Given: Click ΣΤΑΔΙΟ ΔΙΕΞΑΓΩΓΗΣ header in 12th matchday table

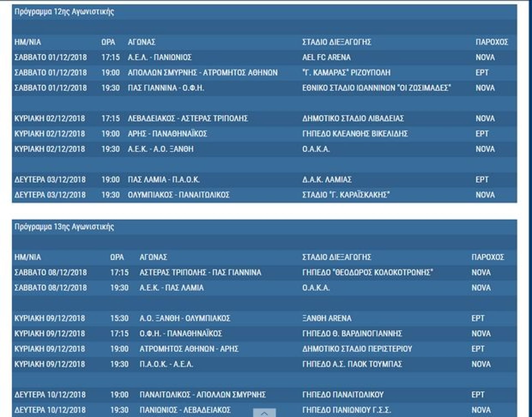Looking at the screenshot, I should click(337, 42).
